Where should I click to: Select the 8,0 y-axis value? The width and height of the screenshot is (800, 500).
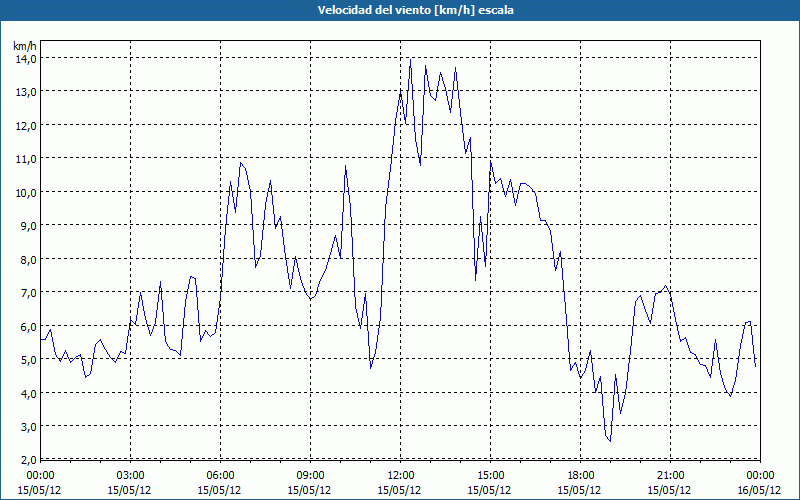coord(28,259)
